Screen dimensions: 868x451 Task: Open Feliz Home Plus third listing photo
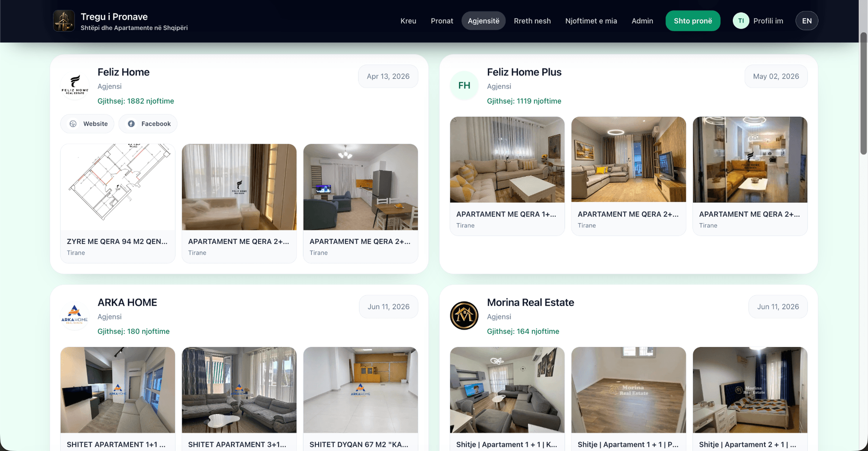tap(750, 159)
